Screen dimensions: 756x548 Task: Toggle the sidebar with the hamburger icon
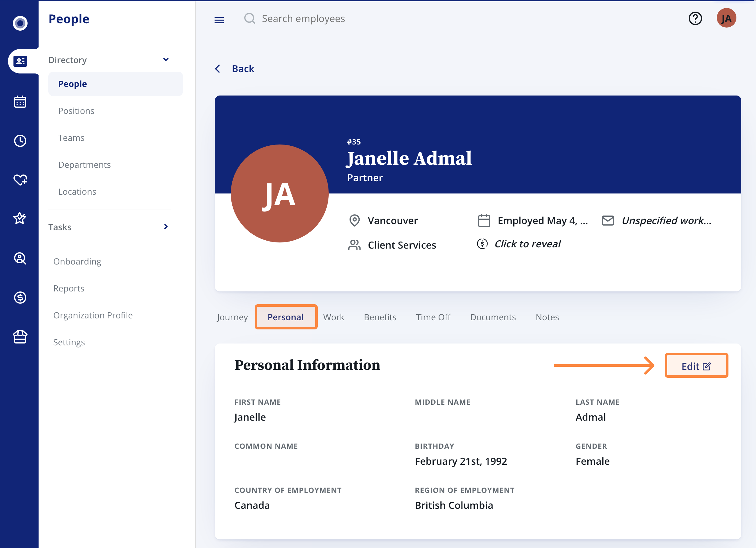pyautogui.click(x=219, y=20)
